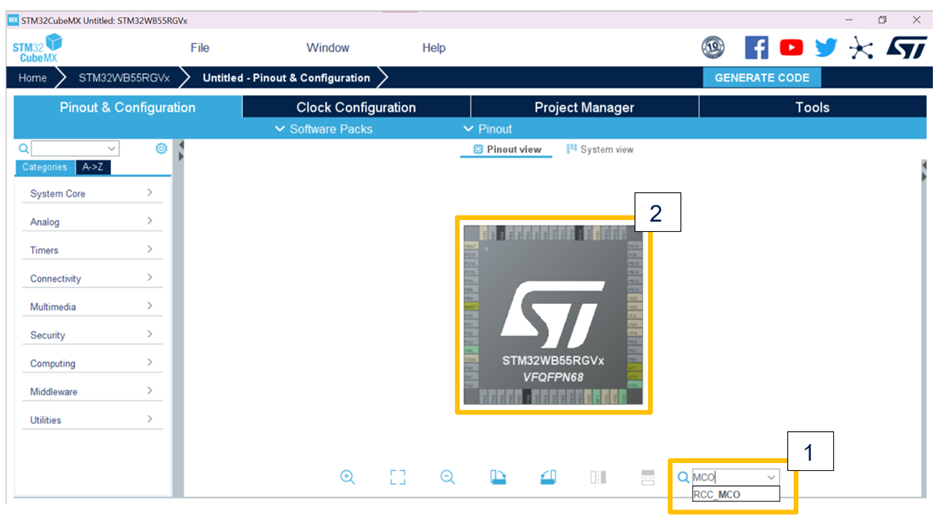Open the File menu
The width and height of the screenshot is (940, 520).
200,47
